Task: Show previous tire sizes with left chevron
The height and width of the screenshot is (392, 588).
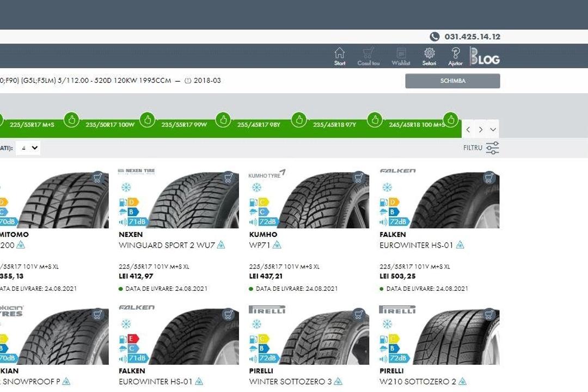Action: [468, 130]
